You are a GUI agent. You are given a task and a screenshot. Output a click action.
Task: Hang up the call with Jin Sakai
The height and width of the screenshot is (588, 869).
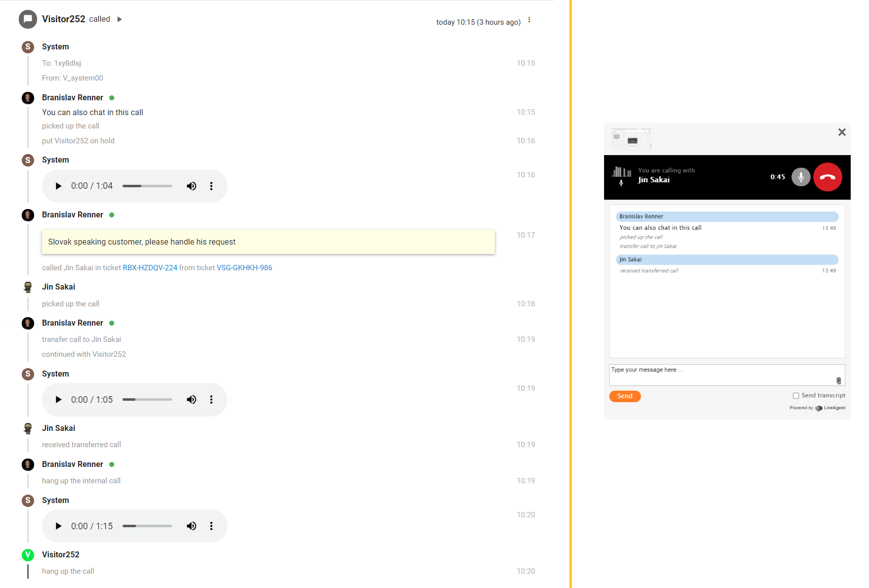[827, 177]
